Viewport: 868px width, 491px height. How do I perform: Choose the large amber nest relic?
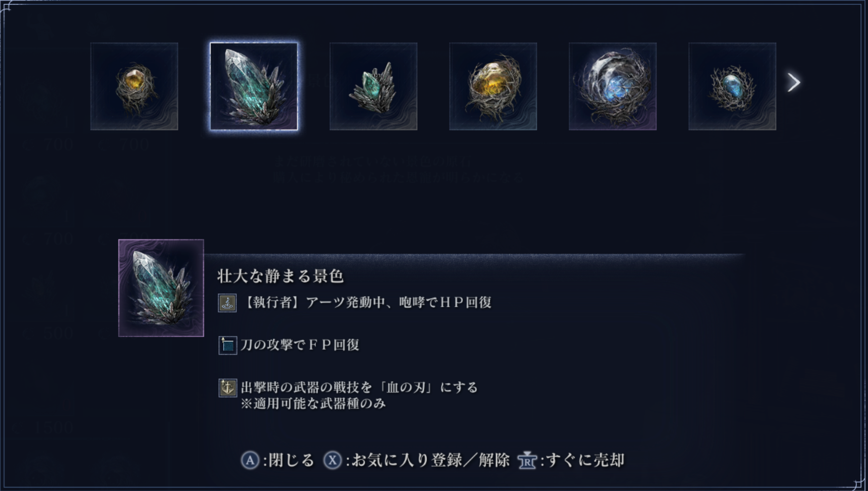pyautogui.click(x=493, y=86)
